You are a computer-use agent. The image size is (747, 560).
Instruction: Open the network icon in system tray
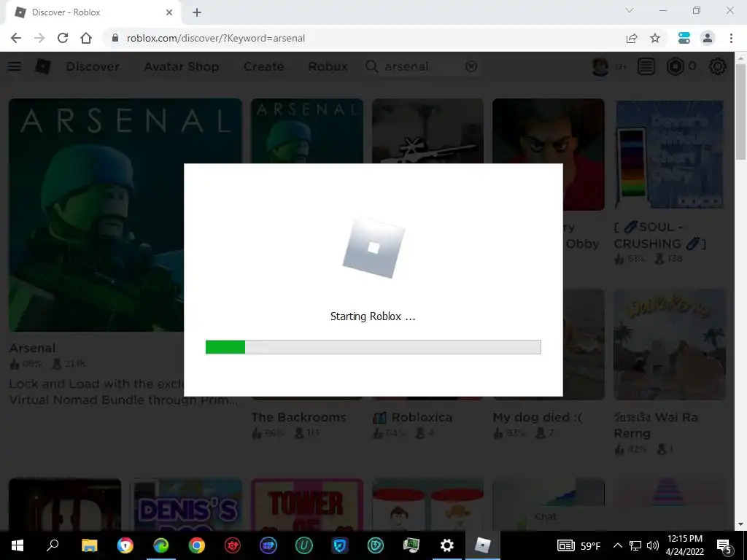point(635,545)
